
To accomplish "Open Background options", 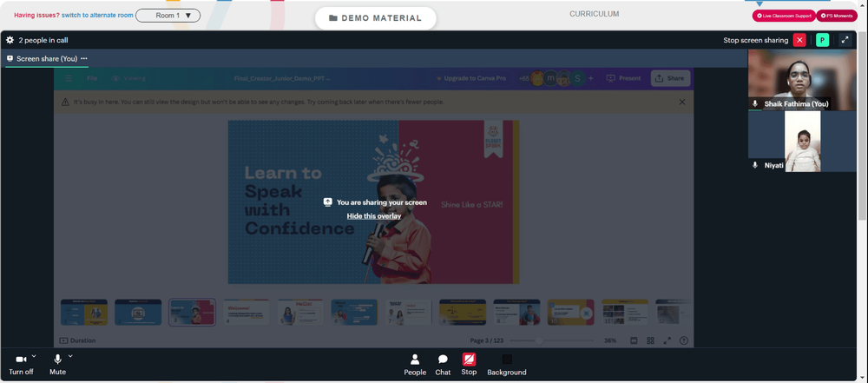I will tap(507, 365).
